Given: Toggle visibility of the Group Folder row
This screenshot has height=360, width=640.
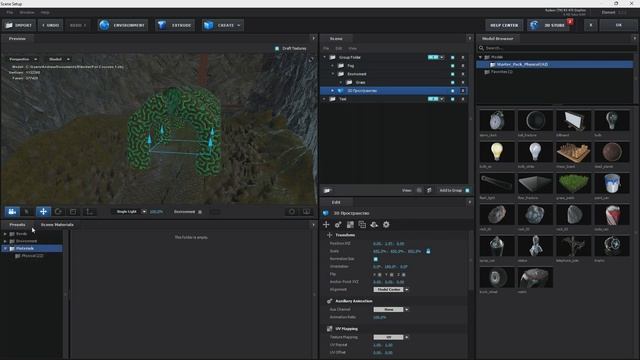Looking at the screenshot, I should [x=452, y=58].
